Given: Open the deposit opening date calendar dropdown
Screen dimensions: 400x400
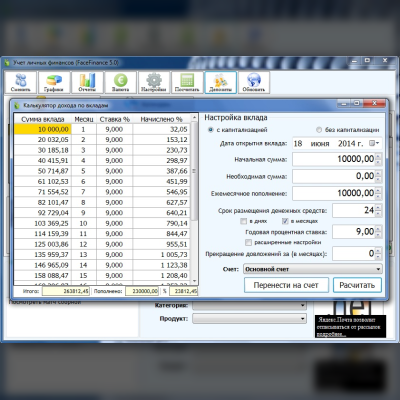Looking at the screenshot, I should click(x=375, y=143).
